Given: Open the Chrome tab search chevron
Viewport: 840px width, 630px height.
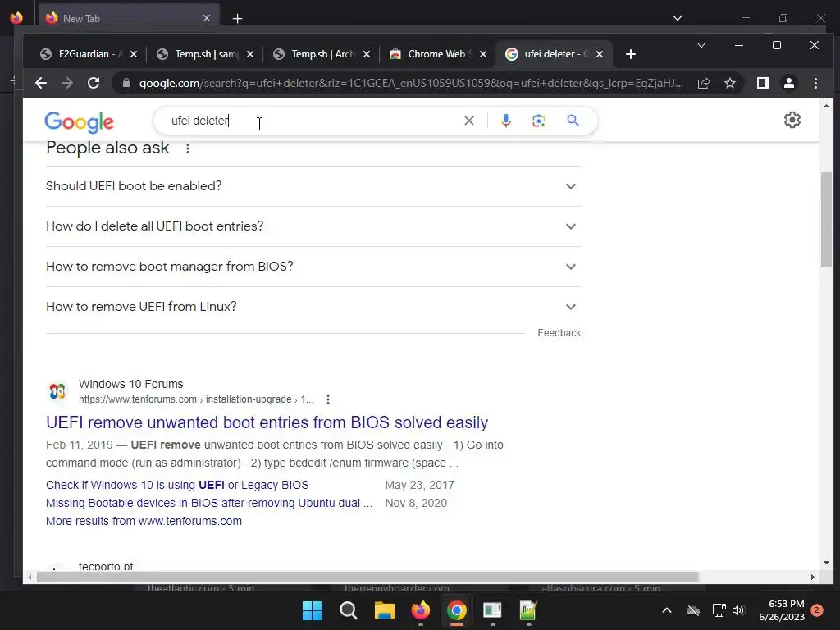Looking at the screenshot, I should [x=701, y=46].
